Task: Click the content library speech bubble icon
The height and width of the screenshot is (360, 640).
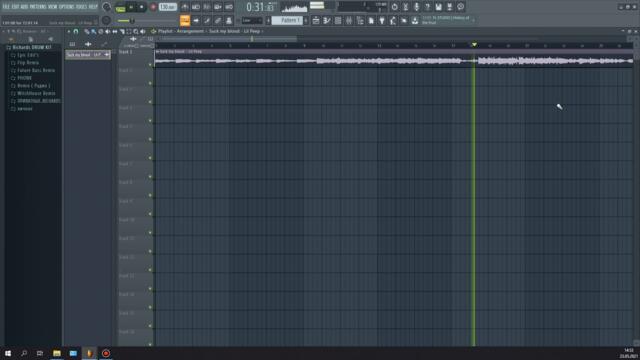Action: [460, 7]
